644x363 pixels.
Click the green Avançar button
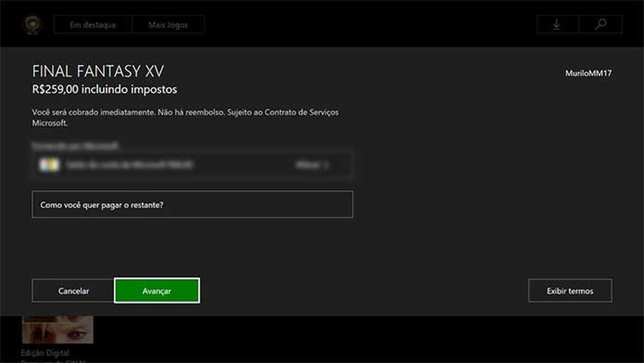pos(157,291)
